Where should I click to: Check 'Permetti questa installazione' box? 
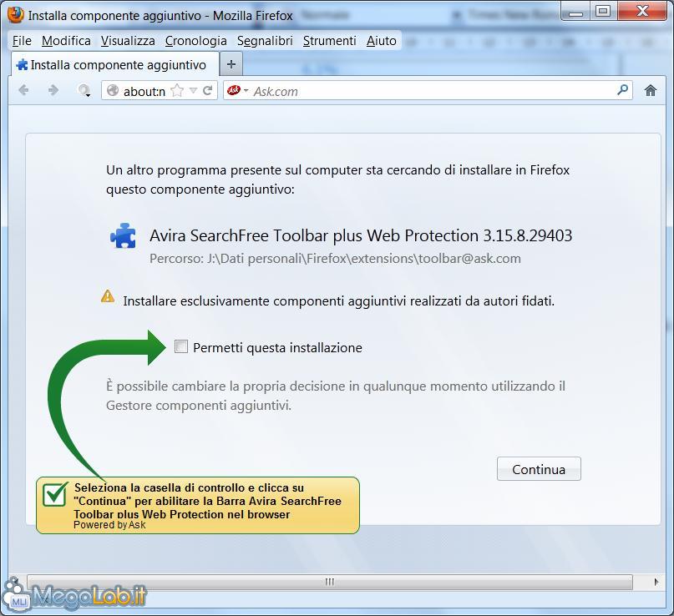click(x=181, y=346)
